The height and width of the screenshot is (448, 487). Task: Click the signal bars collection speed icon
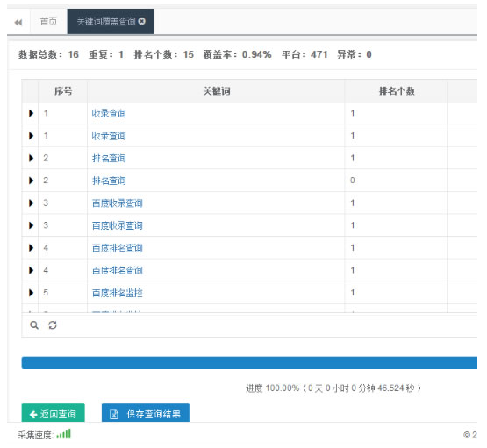(64, 434)
